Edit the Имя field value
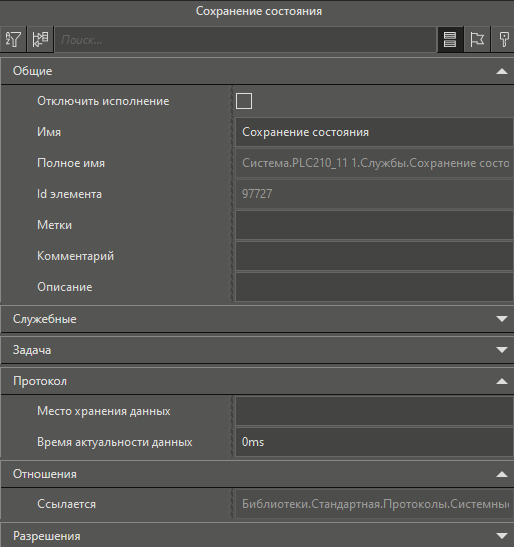This screenshot has height=547, width=514. pos(374,132)
